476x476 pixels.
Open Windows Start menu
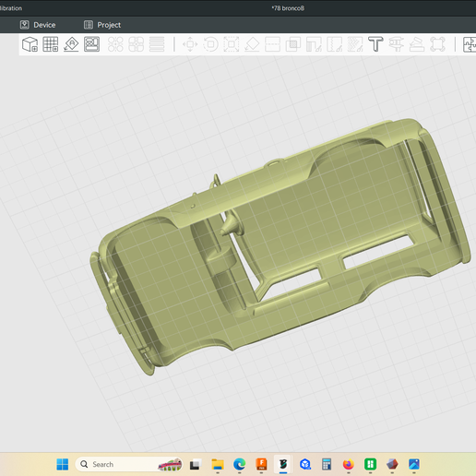(63, 464)
